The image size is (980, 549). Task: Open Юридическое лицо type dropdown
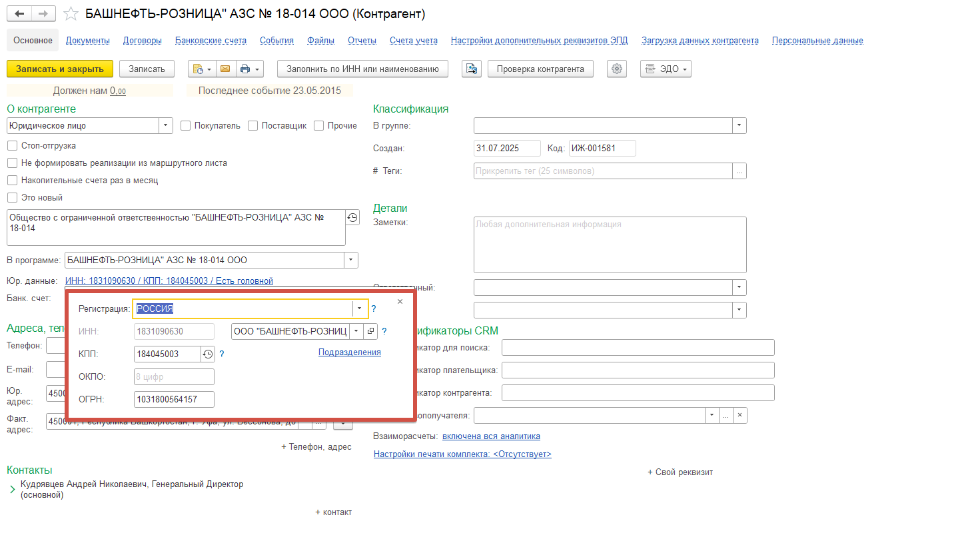(x=166, y=125)
